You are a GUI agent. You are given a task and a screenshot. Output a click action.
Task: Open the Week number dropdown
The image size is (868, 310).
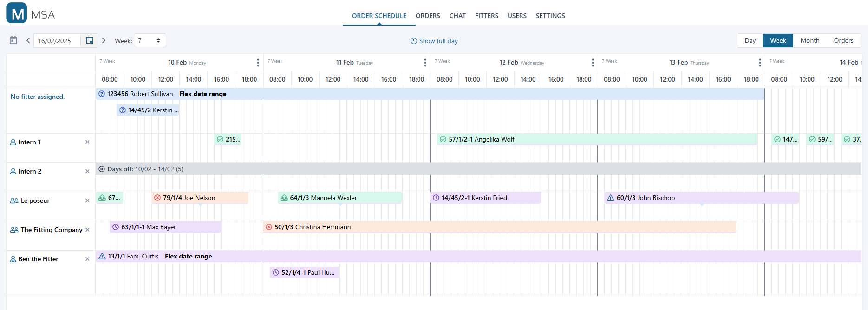pos(150,40)
